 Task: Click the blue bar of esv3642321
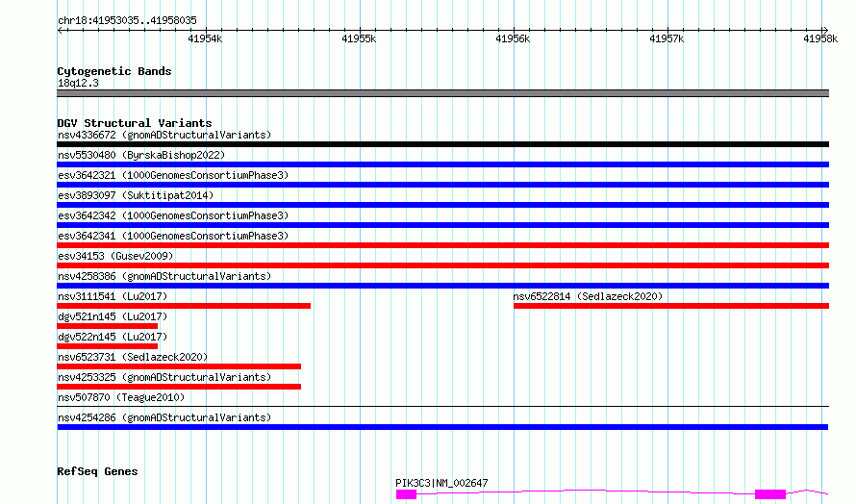(442, 185)
